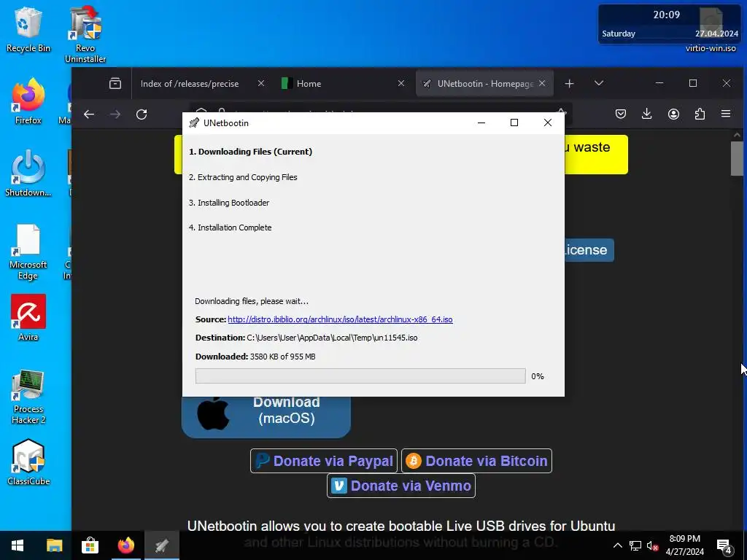Image resolution: width=747 pixels, height=560 pixels.
Task: Close the UNetbootin - Homepage tab
Action: 542,83
